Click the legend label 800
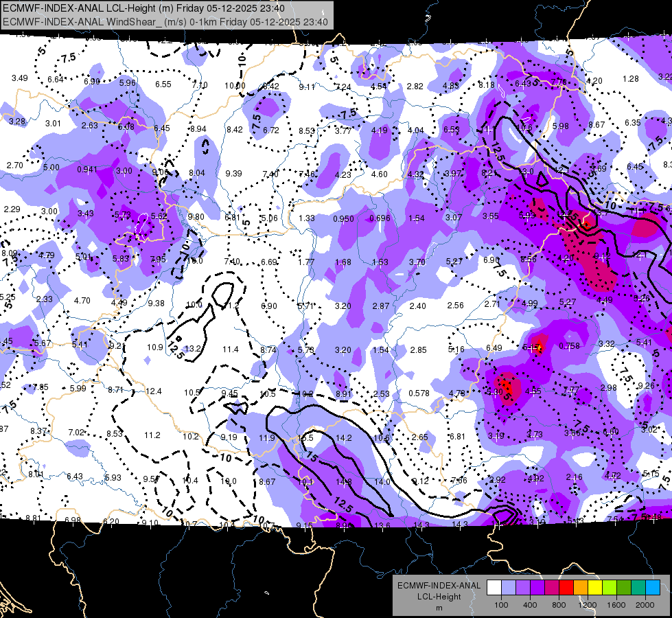 [x=559, y=605]
